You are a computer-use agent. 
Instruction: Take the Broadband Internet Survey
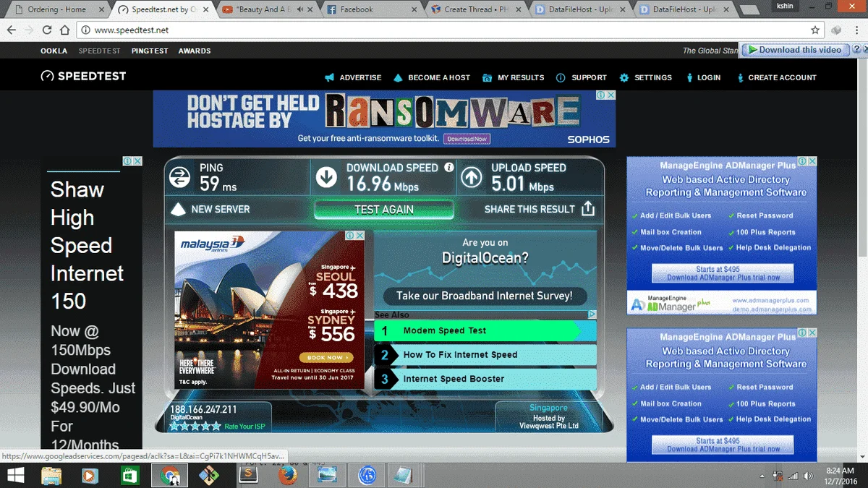[485, 296]
